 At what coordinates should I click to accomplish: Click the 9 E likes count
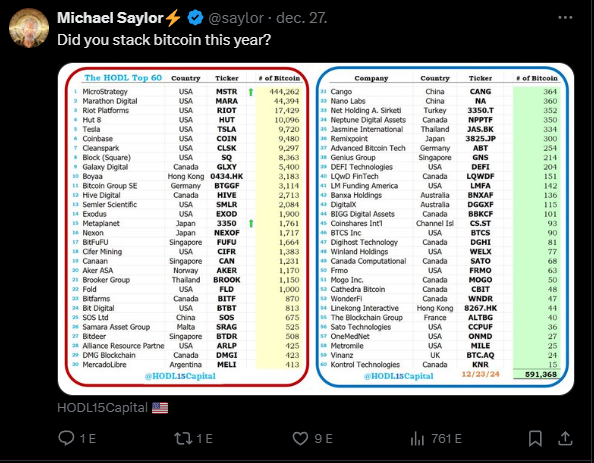(324, 439)
